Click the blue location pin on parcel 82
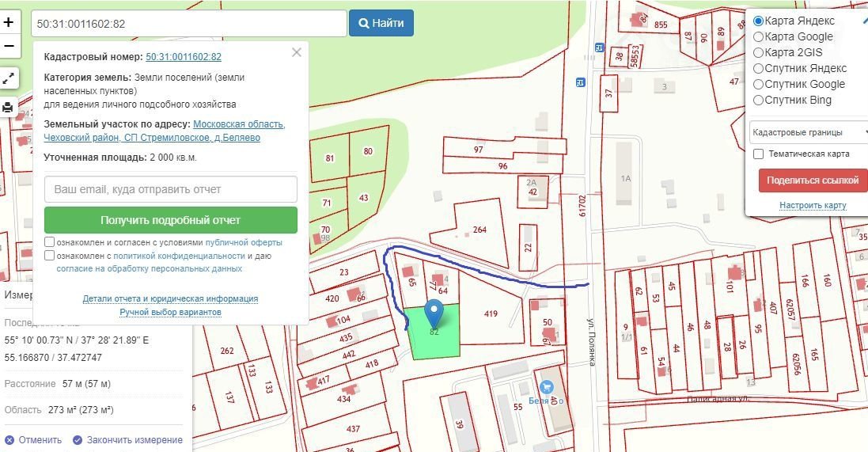868x452 pixels. click(x=434, y=313)
